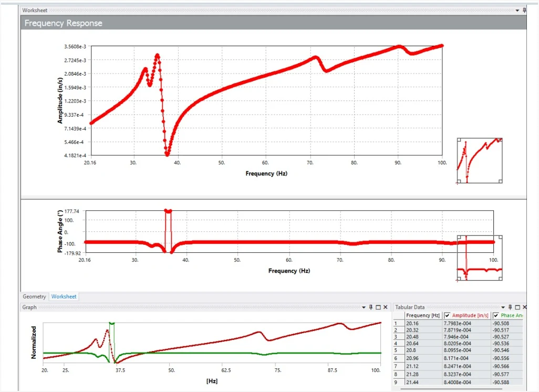This screenshot has width=539, height=392.
Task: Click the Frequency Response heading bar
Action: pos(274,23)
